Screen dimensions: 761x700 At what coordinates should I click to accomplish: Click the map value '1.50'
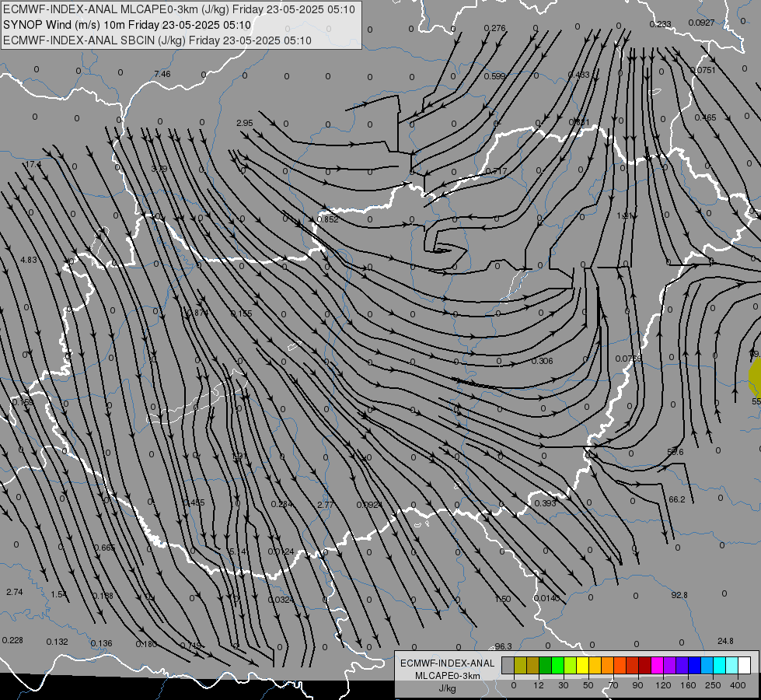[x=503, y=599]
